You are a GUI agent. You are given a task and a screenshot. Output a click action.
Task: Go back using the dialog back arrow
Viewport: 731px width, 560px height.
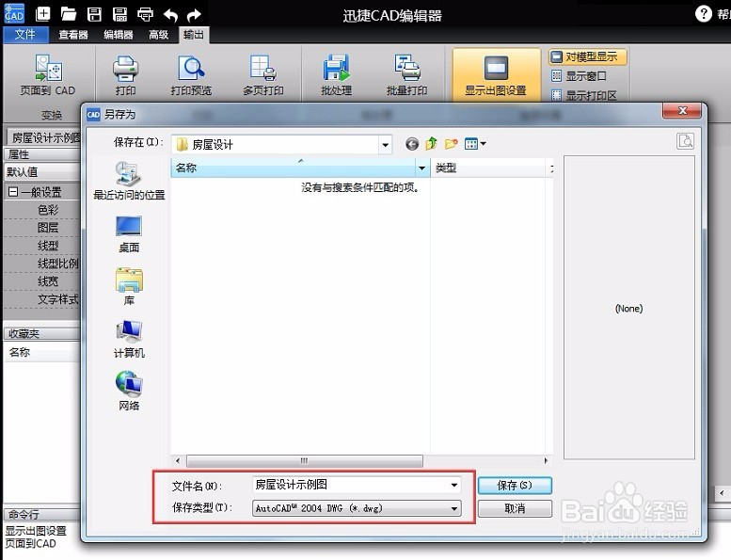click(x=412, y=144)
